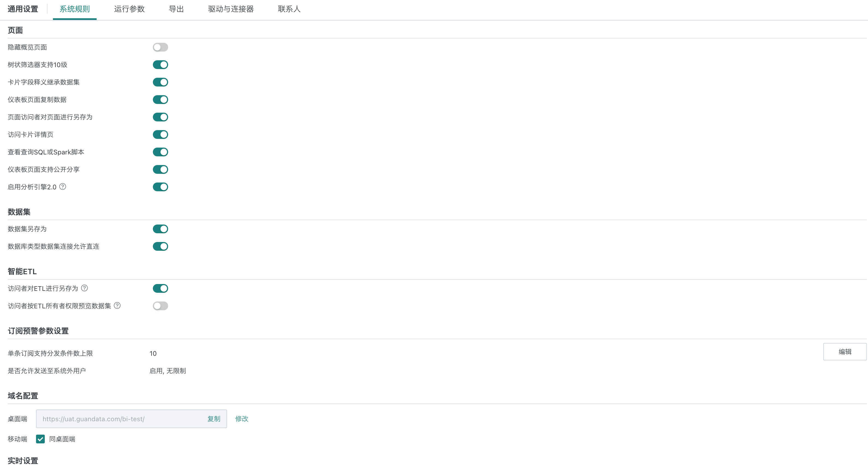Disable 数据库类型数据集连接允许直连 switch
This screenshot has height=466, width=868.
point(160,246)
